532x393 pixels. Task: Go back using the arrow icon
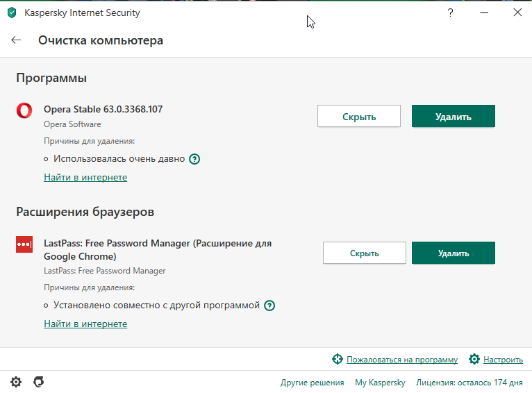(x=16, y=40)
